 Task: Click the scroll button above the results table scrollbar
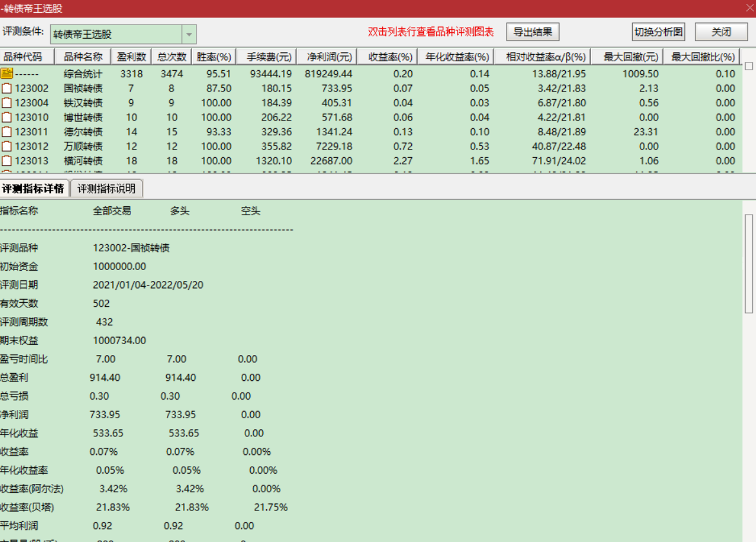click(x=749, y=66)
